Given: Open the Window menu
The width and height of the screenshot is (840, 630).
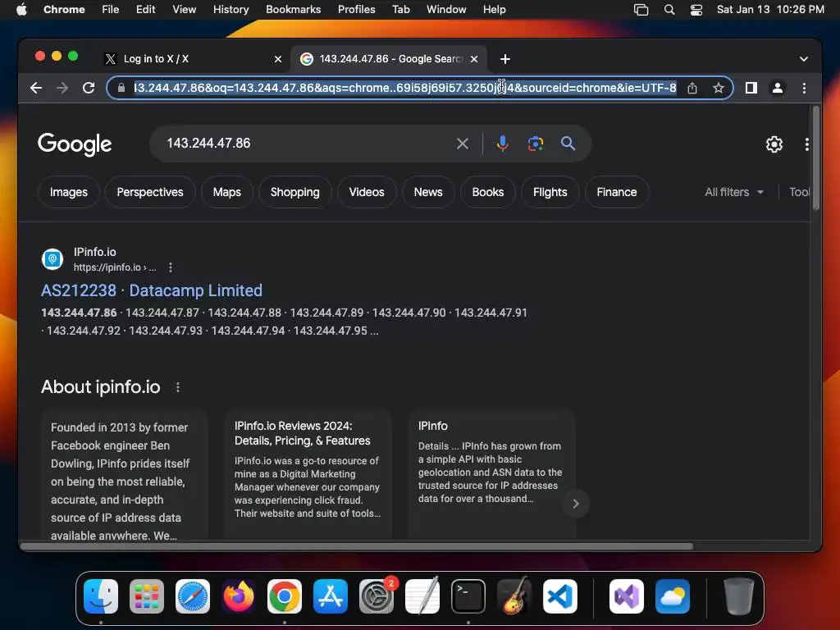Looking at the screenshot, I should [x=446, y=10].
